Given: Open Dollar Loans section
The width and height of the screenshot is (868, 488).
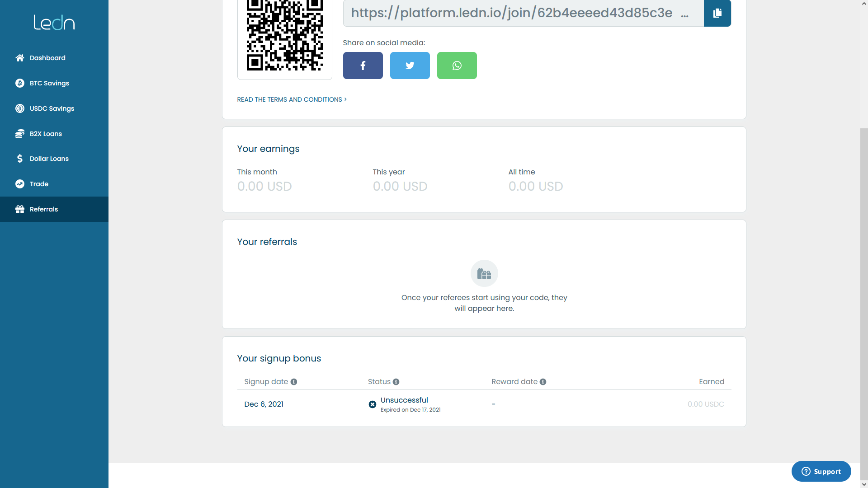Looking at the screenshot, I should pyautogui.click(x=49, y=159).
